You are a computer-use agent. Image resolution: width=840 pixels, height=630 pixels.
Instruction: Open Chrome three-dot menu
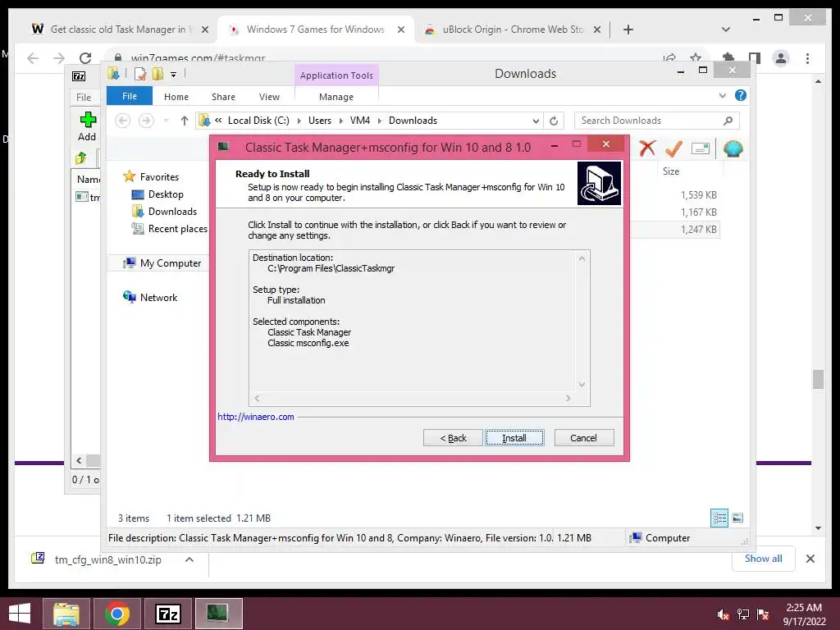(x=807, y=58)
